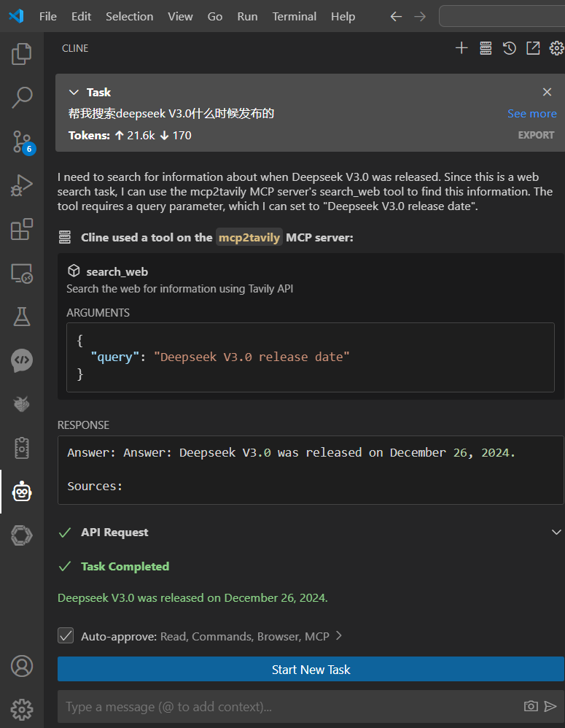This screenshot has height=728, width=565.
Task: Open the View menu
Action: 180,17
